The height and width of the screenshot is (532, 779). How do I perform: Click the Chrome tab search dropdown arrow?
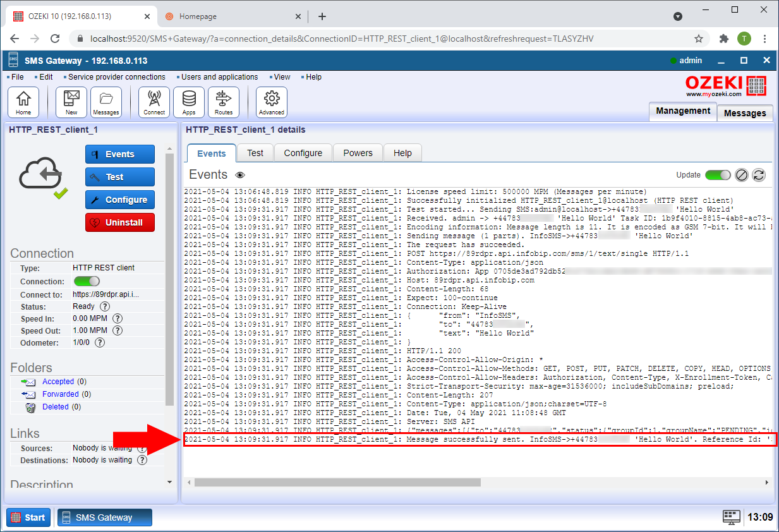678,16
